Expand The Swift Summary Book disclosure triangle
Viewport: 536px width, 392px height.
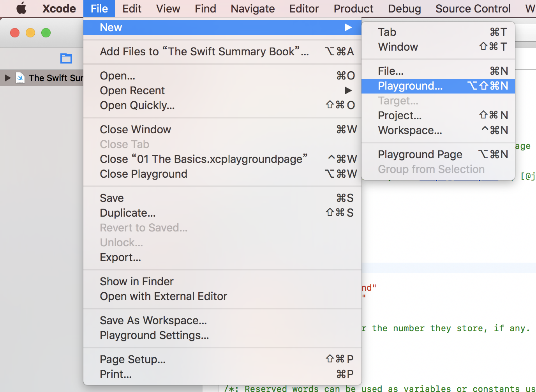[x=7, y=78]
